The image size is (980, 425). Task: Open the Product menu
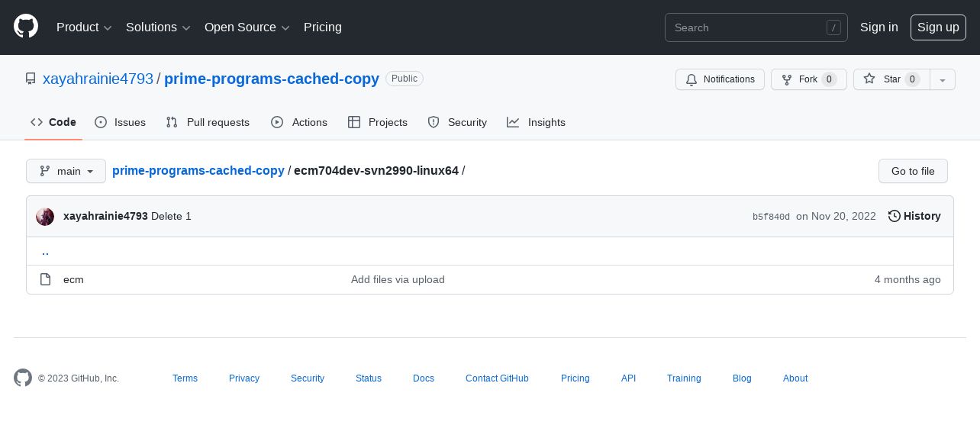84,27
